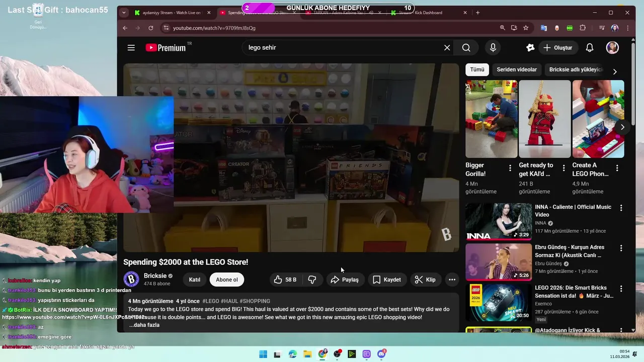The height and width of the screenshot is (362, 644).
Task: Share video with Paylaş button
Action: pyautogui.click(x=345, y=280)
